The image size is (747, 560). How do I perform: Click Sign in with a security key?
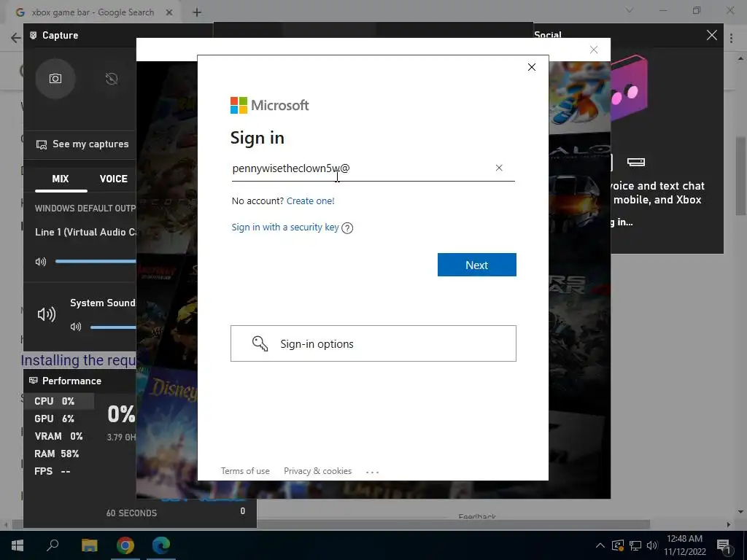[285, 227]
